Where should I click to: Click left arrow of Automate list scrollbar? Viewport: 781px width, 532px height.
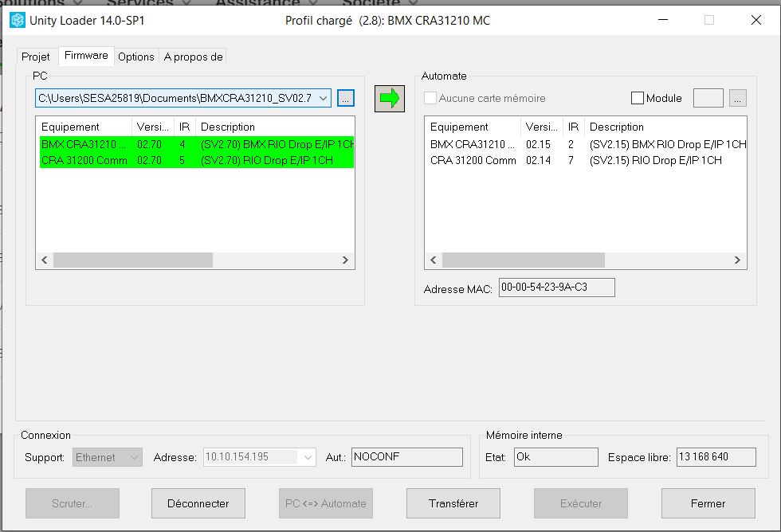434,260
